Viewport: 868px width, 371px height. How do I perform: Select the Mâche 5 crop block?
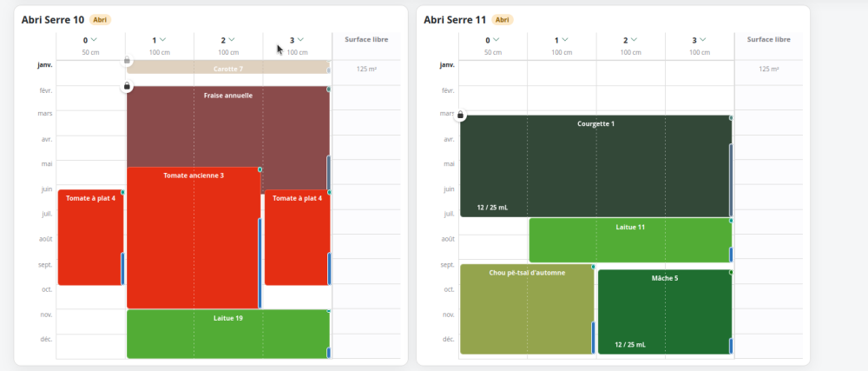[665, 312]
